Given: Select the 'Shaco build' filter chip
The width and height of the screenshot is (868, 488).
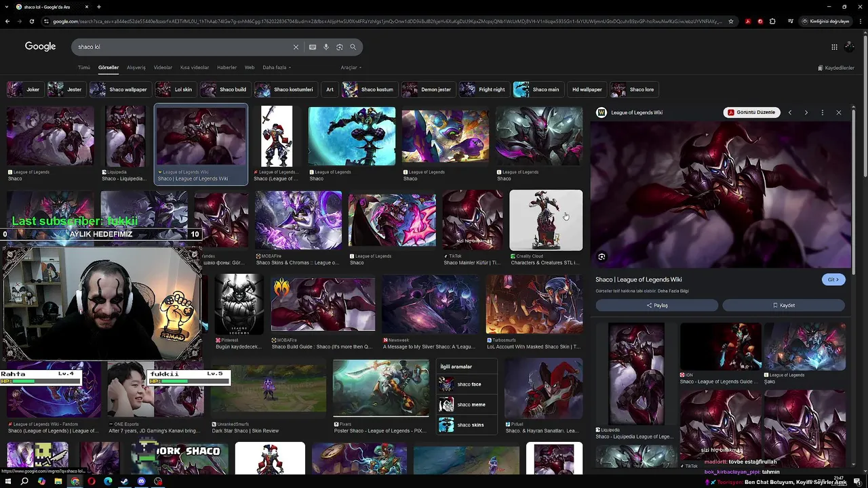Looking at the screenshot, I should (x=224, y=89).
